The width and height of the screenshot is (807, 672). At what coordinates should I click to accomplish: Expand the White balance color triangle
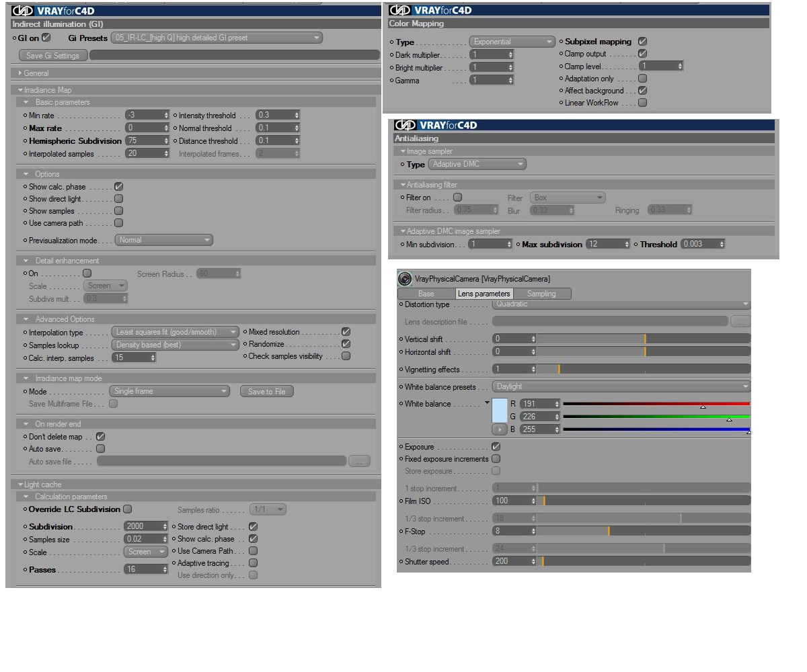487,403
